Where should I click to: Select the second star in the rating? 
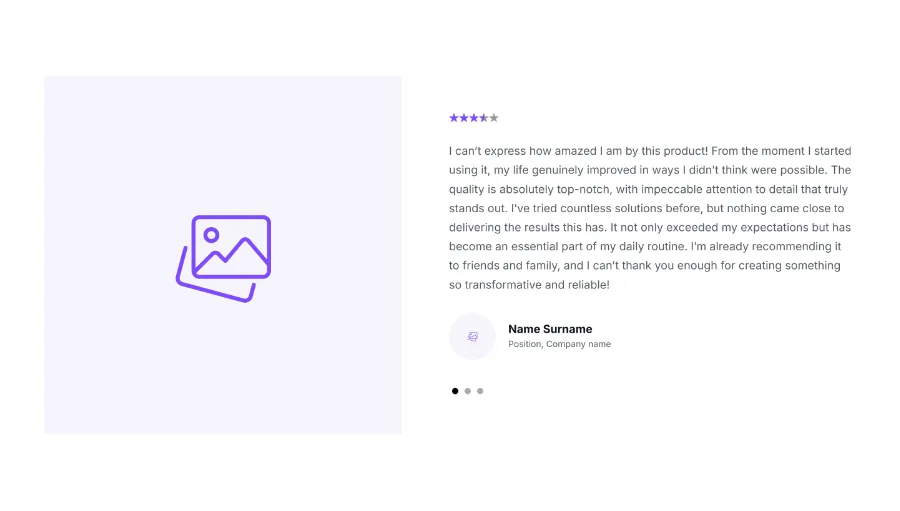coord(464,118)
